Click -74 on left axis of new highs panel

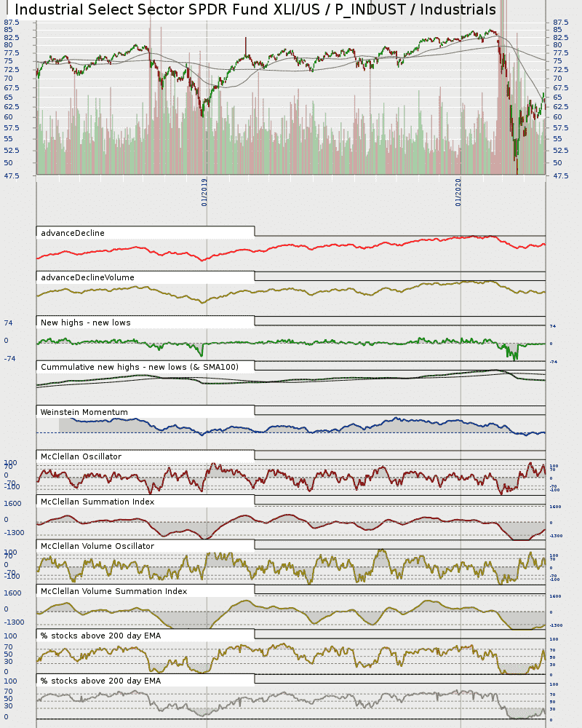(9, 359)
